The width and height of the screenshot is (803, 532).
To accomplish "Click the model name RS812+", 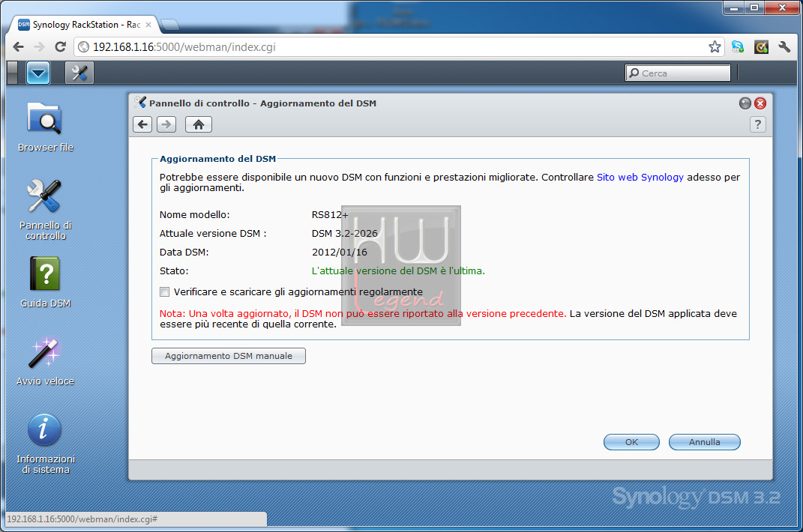I will (330, 214).
